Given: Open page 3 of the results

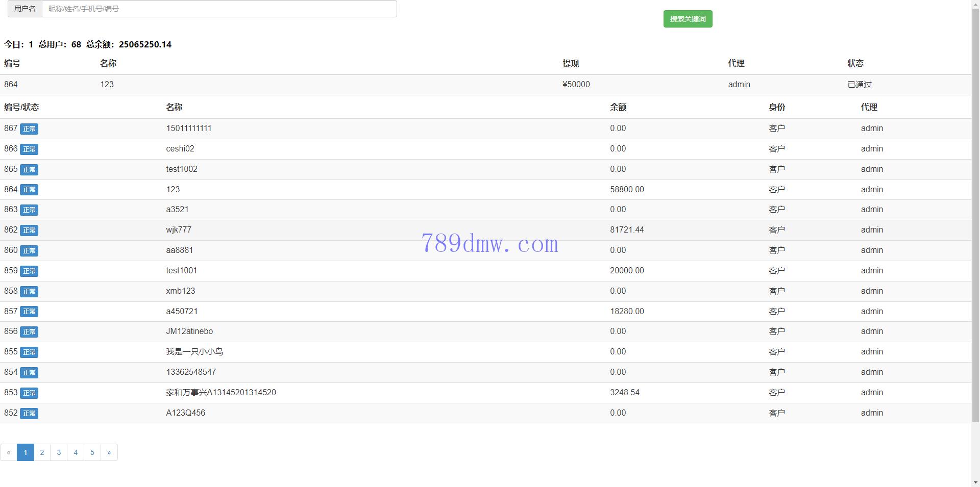Looking at the screenshot, I should click(59, 452).
